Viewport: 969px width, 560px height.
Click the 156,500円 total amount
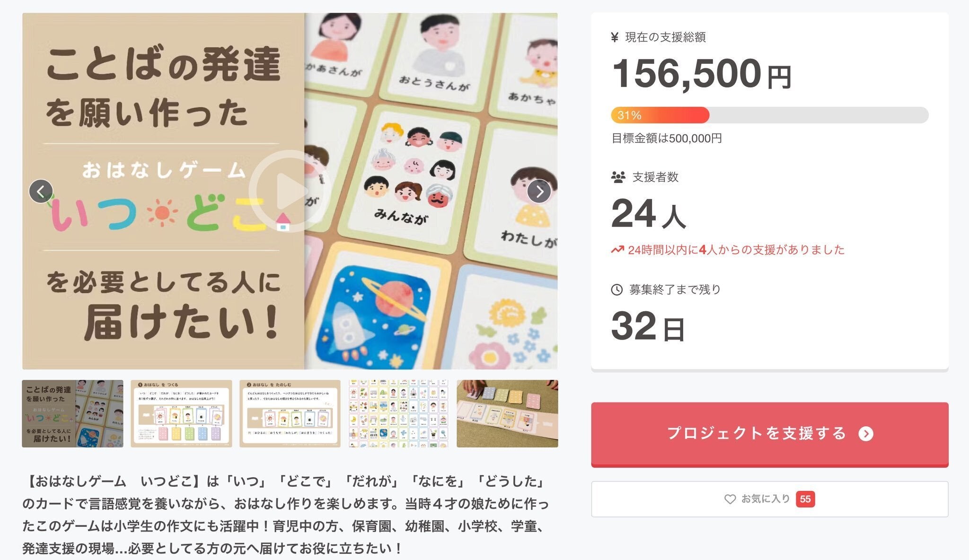pos(702,74)
